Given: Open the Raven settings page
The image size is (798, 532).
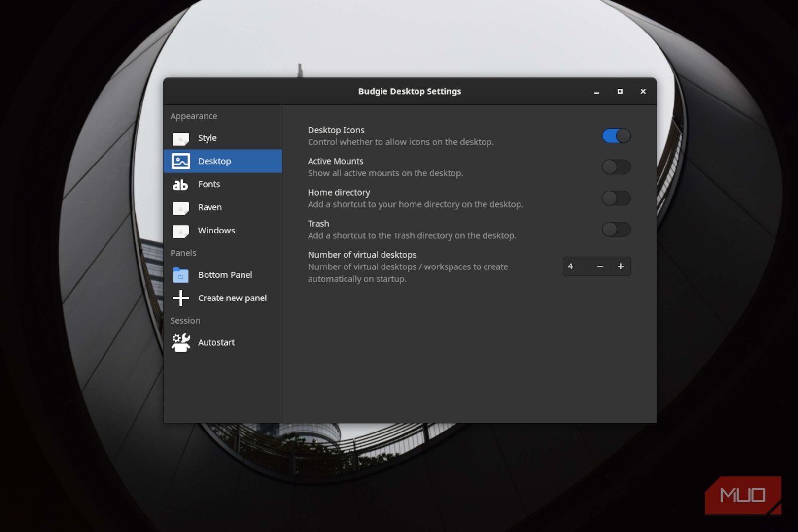Looking at the screenshot, I should point(210,207).
